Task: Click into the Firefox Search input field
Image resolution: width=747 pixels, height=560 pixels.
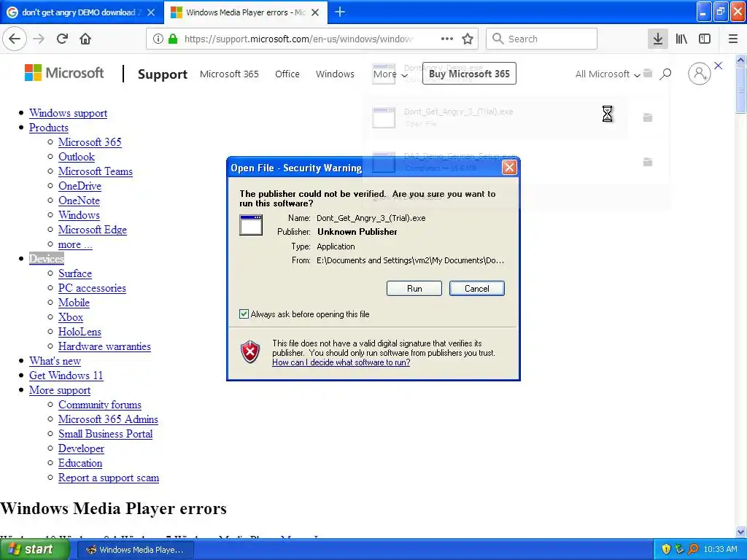Action: pos(541,39)
